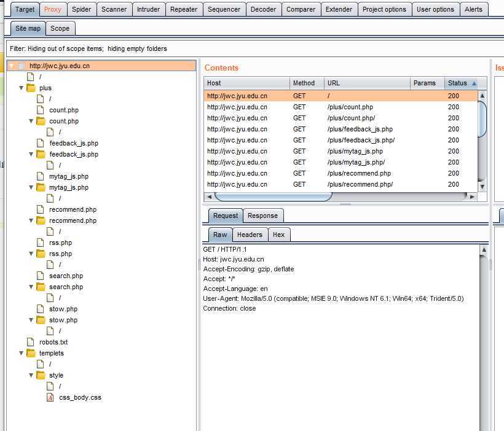Switch to the Proxy tab
Image resolution: width=504 pixels, height=431 pixels.
53,9
